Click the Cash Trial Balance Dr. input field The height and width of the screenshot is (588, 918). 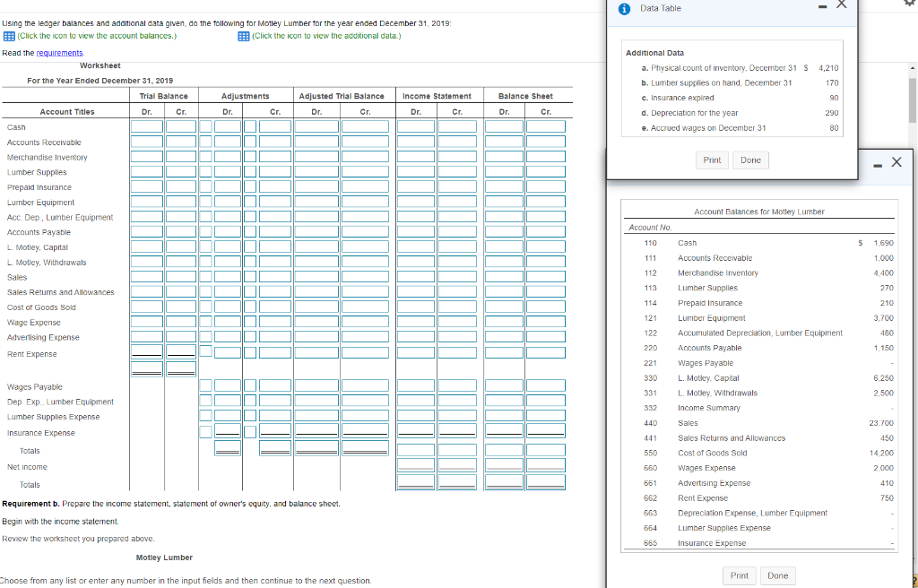click(146, 127)
